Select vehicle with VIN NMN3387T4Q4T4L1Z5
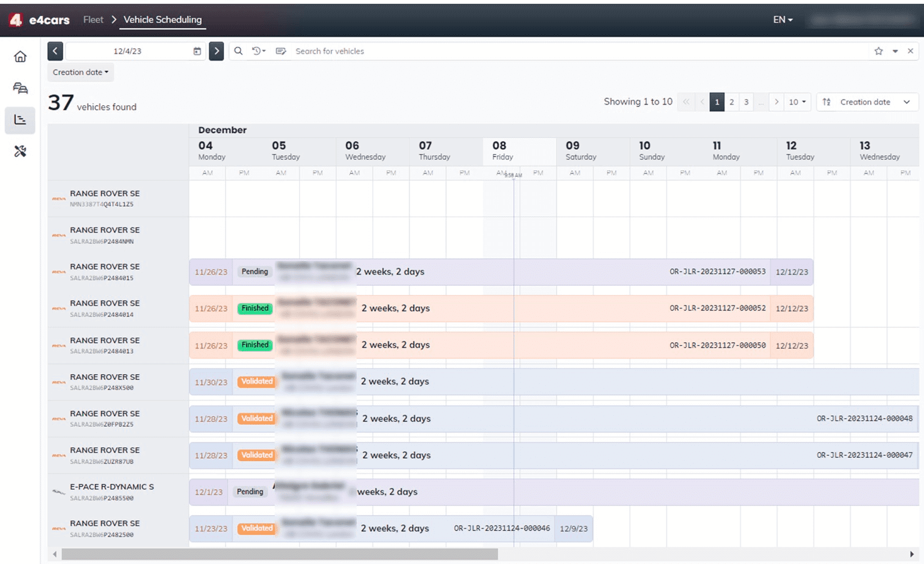924x564 pixels. [118, 199]
